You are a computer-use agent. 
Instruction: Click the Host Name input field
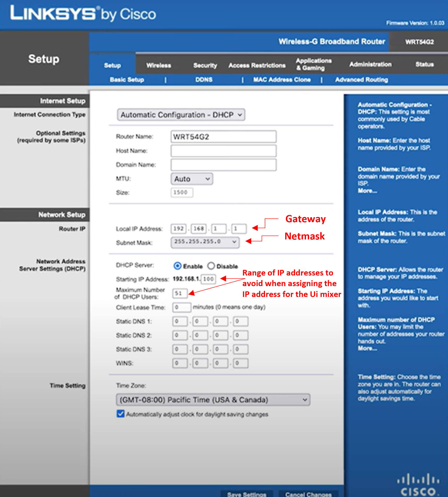click(x=224, y=151)
